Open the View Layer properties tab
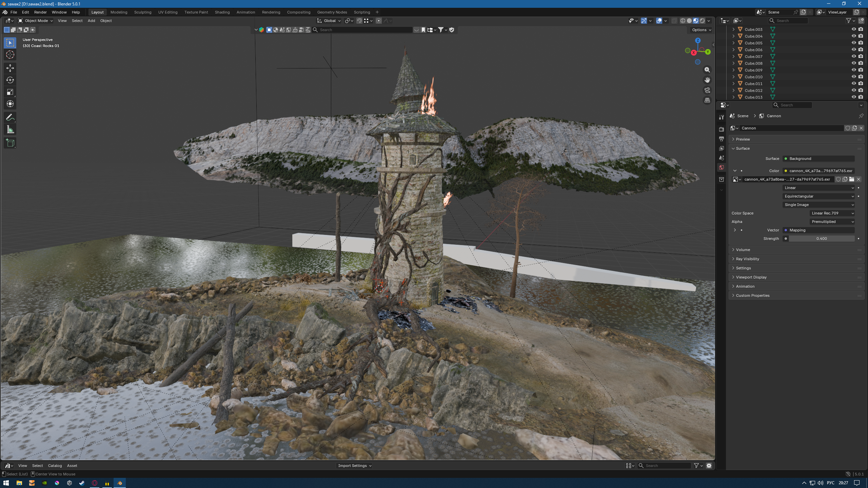This screenshot has width=868, height=488. (x=722, y=148)
